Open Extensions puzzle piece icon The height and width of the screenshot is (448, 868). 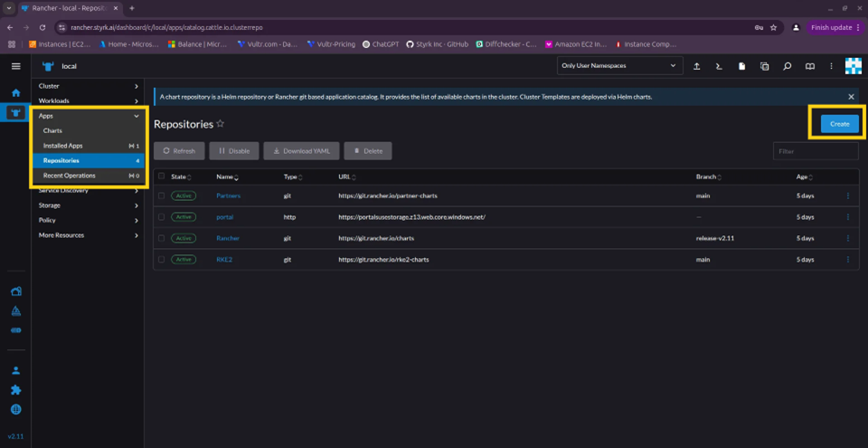coord(16,390)
